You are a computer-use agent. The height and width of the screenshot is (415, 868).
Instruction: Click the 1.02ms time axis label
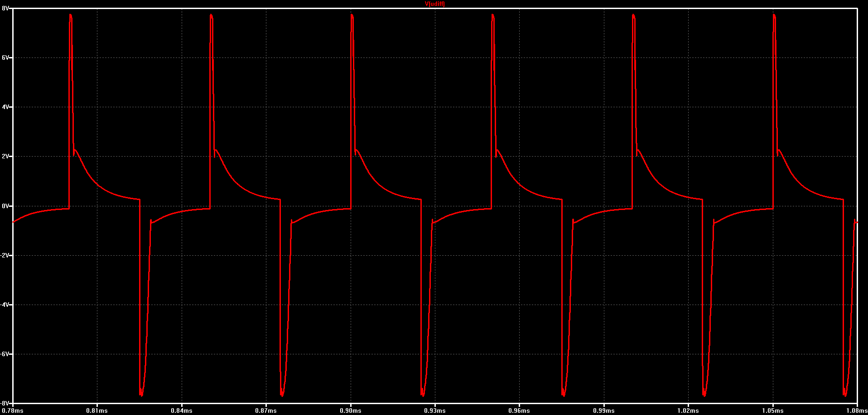688,411
